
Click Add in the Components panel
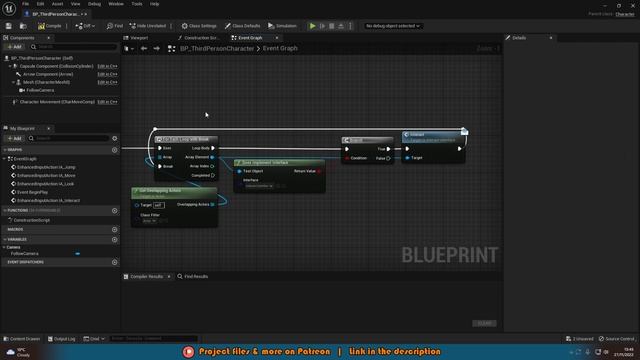click(x=14, y=47)
